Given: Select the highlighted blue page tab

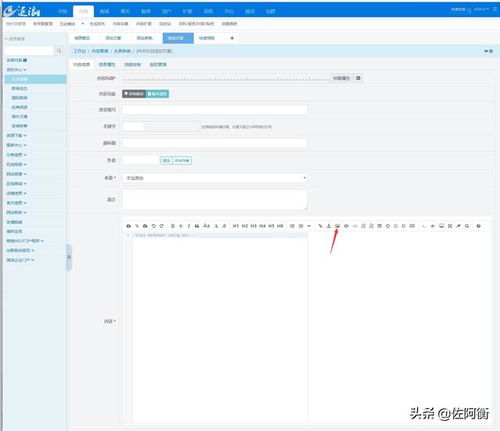Looking at the screenshot, I should pos(178,38).
